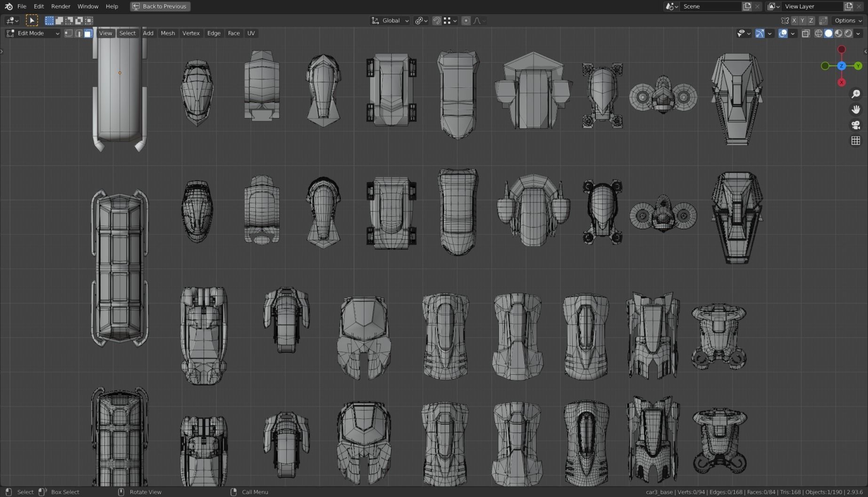Click the green Y axis gizmo handle

coord(858,66)
